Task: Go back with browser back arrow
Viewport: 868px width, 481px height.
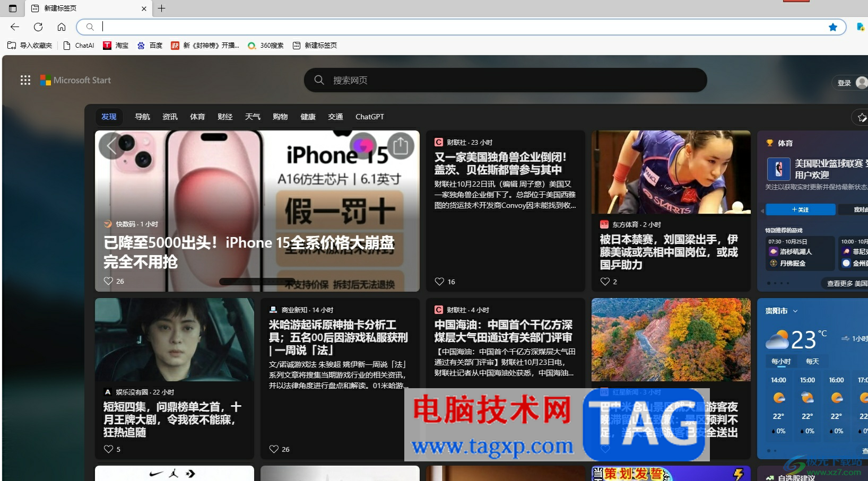Action: (x=15, y=27)
